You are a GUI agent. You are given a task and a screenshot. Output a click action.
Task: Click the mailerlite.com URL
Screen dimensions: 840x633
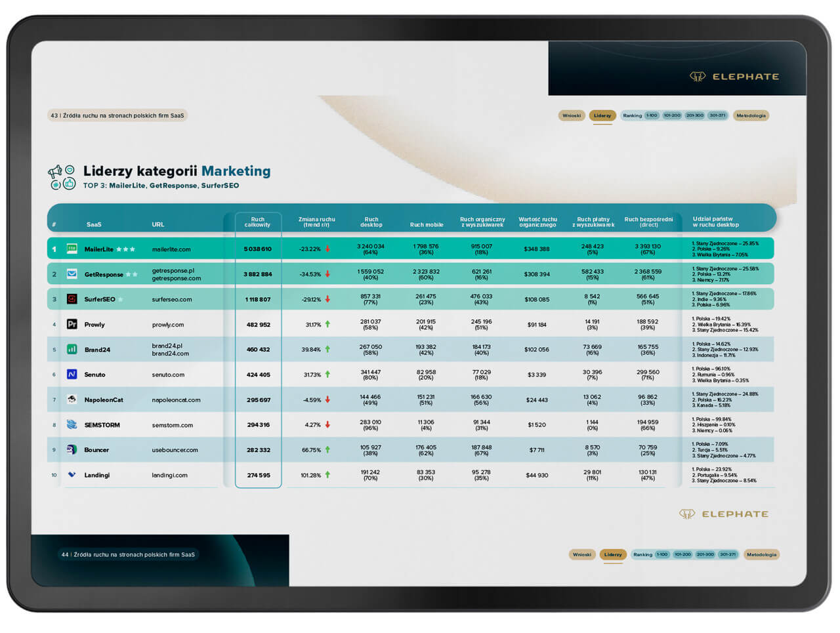click(171, 249)
